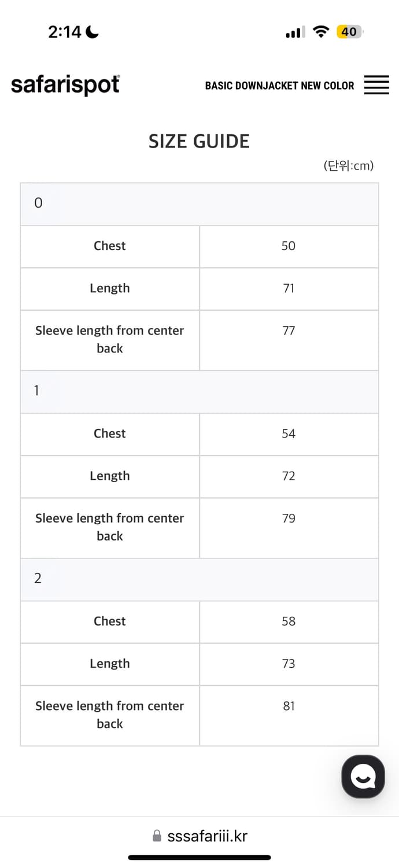Tap the safarispot logo
399x868 pixels.
pyautogui.click(x=65, y=85)
